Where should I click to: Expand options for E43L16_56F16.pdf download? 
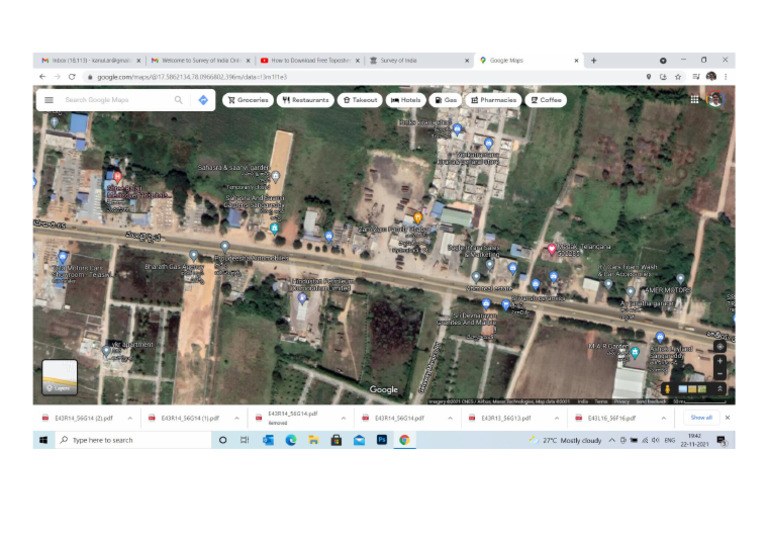[665, 418]
